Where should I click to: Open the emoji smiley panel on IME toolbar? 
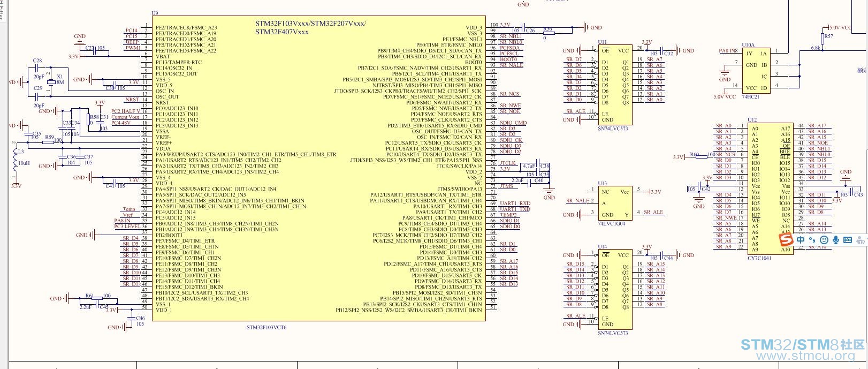[x=824, y=240]
